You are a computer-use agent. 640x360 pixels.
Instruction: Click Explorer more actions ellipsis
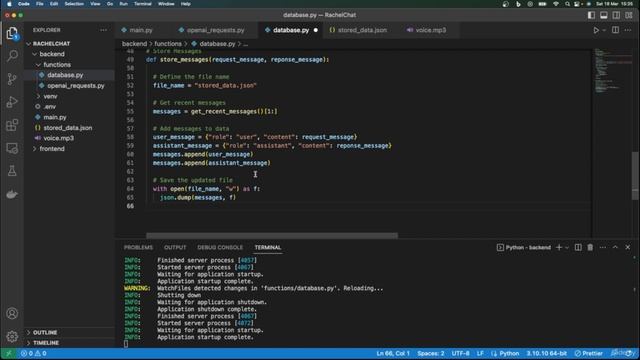(103, 30)
